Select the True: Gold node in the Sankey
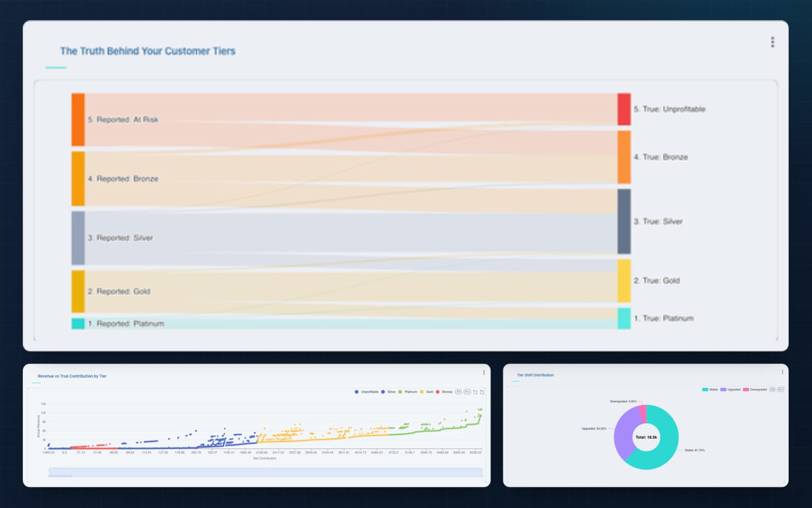The image size is (812, 508). tap(624, 281)
